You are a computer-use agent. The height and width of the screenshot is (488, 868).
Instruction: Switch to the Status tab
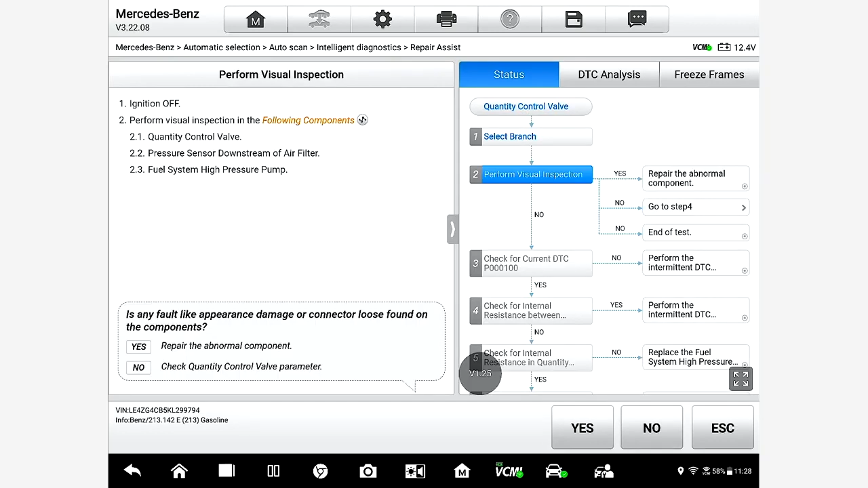509,75
